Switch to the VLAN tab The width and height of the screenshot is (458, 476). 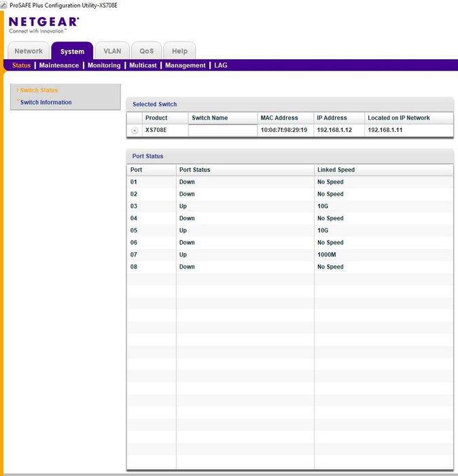pyautogui.click(x=112, y=51)
